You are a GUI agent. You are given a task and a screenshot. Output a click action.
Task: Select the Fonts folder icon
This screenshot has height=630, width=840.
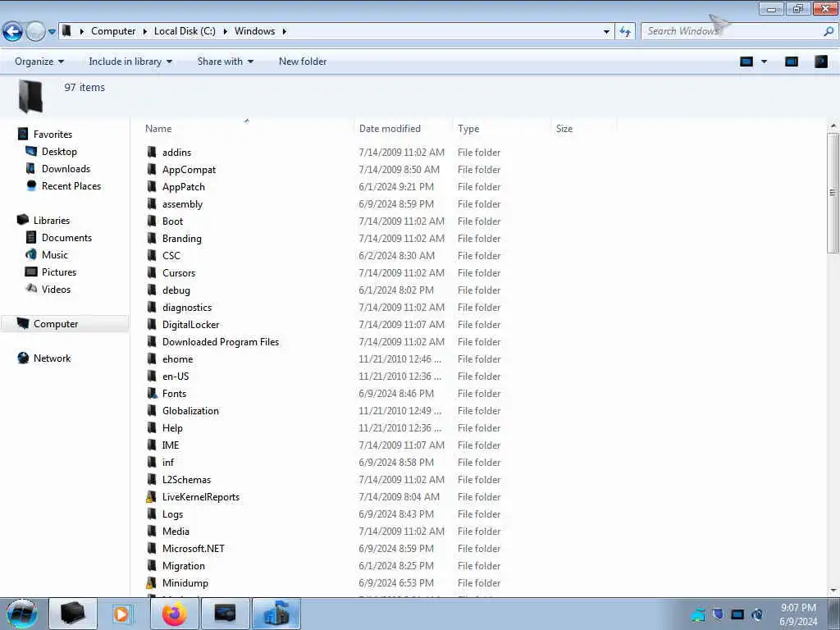[152, 393]
